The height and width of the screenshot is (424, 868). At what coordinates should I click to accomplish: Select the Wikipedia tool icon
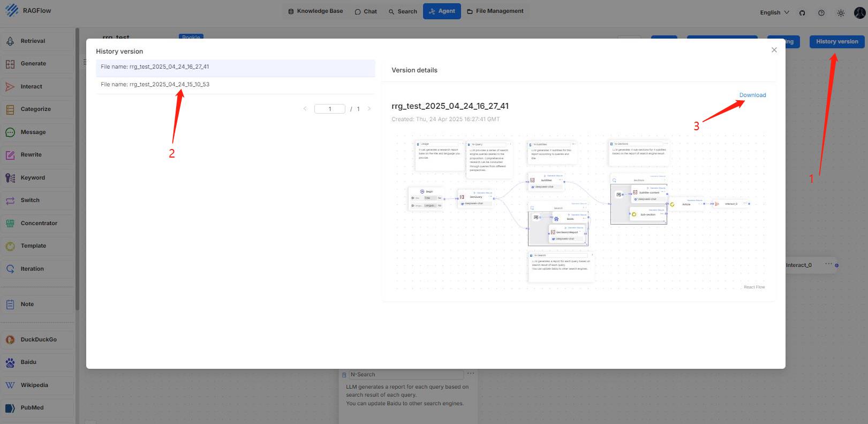[x=10, y=385]
